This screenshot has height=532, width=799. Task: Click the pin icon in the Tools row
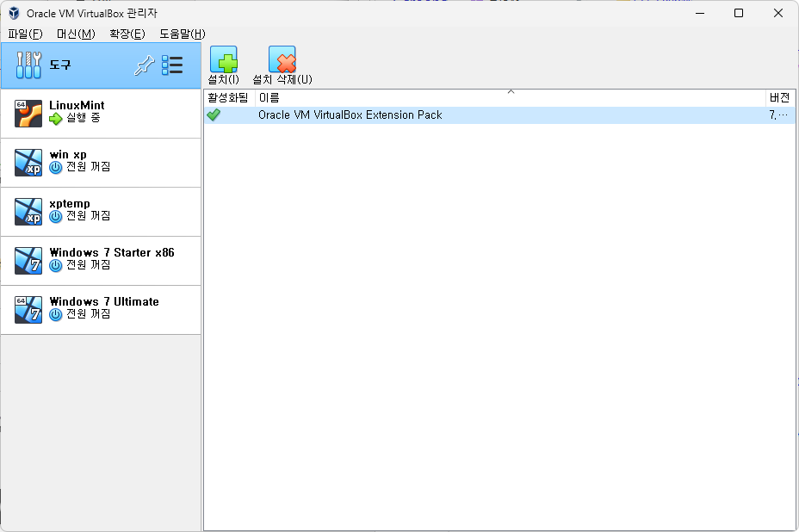[x=144, y=65]
